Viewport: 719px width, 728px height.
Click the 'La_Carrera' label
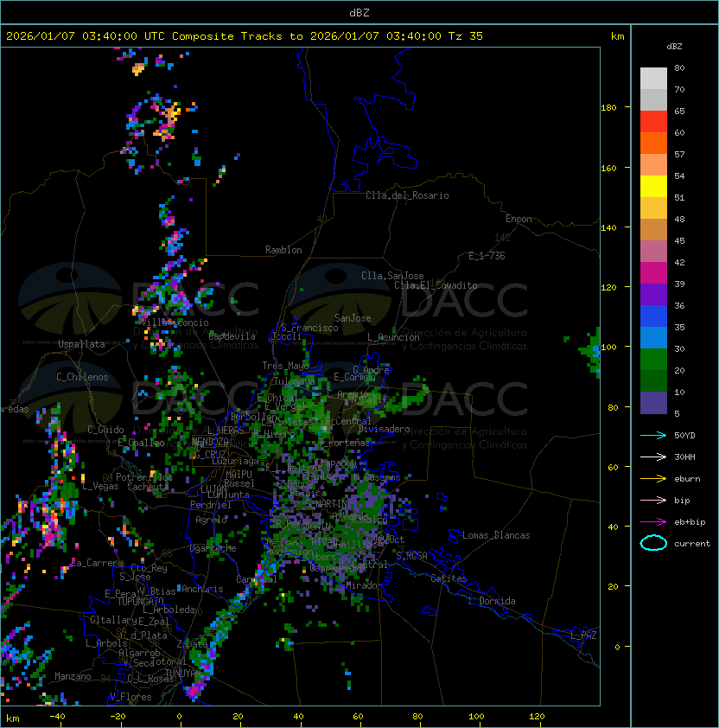point(97,563)
